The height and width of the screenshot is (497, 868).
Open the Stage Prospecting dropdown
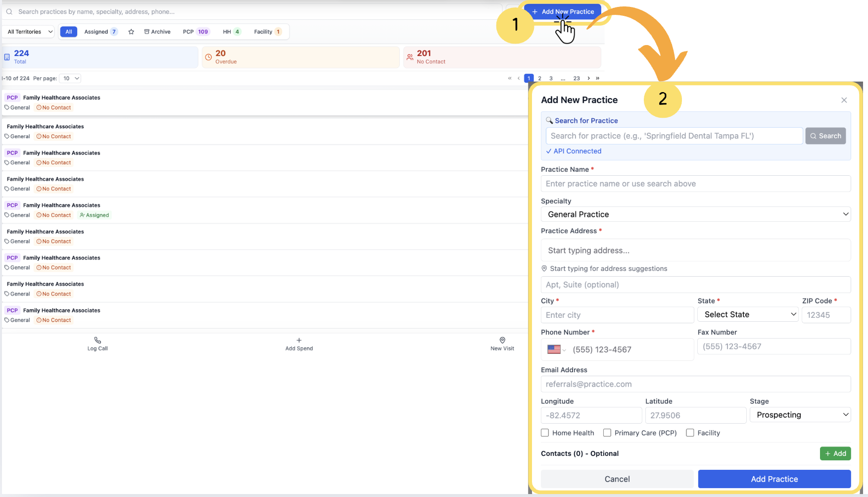click(x=800, y=415)
